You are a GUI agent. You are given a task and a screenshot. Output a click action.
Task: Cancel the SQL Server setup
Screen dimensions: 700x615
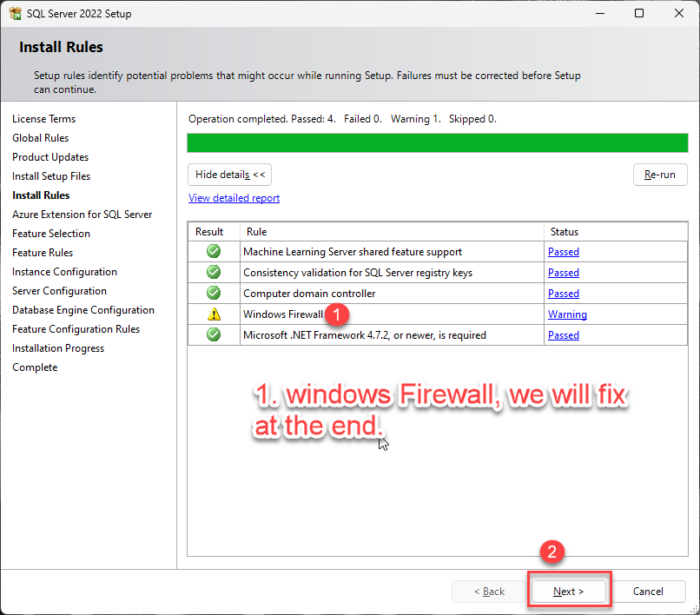(x=648, y=592)
